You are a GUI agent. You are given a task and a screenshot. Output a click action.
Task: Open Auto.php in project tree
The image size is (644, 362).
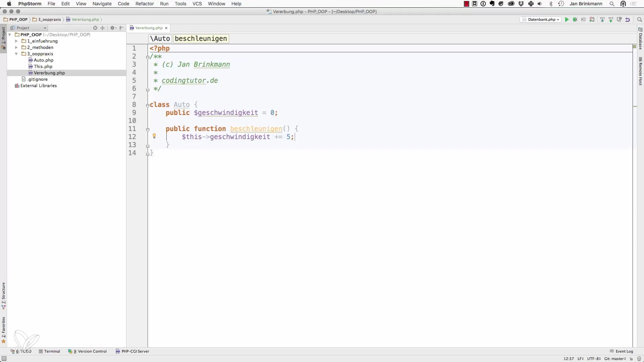click(43, 60)
